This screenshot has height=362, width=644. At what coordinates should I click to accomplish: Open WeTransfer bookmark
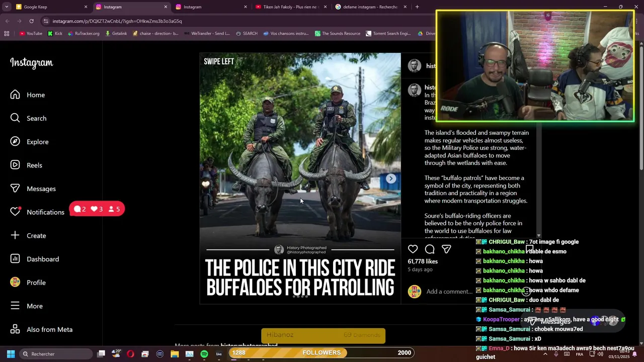point(206,34)
